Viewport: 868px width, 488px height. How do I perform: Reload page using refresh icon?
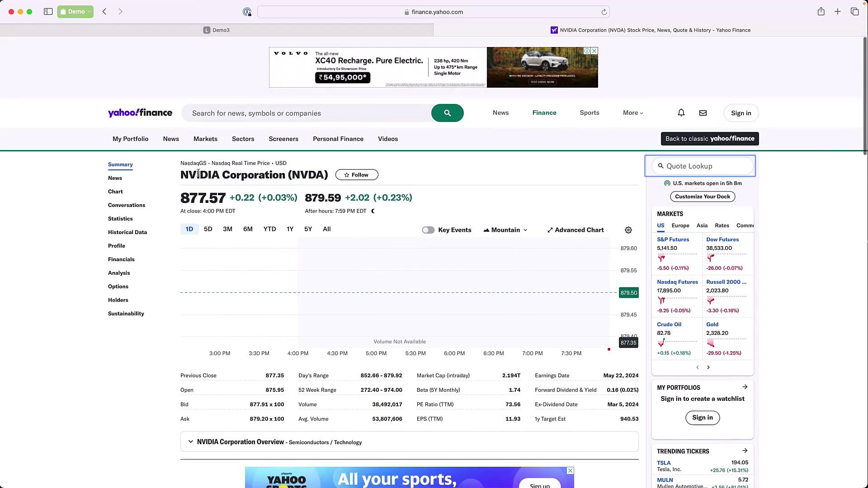click(604, 12)
